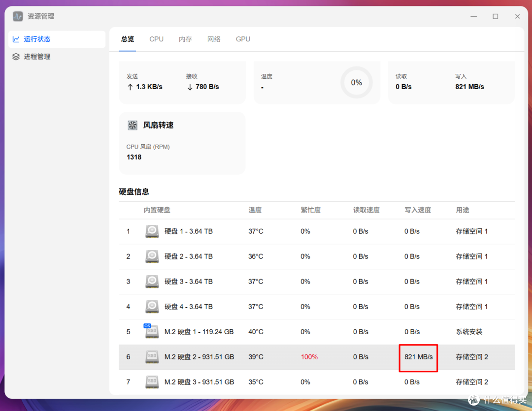This screenshot has height=411, width=532.
Task: Select the 硬盘 4 - 3.64 TB row
Action: [x=317, y=307]
